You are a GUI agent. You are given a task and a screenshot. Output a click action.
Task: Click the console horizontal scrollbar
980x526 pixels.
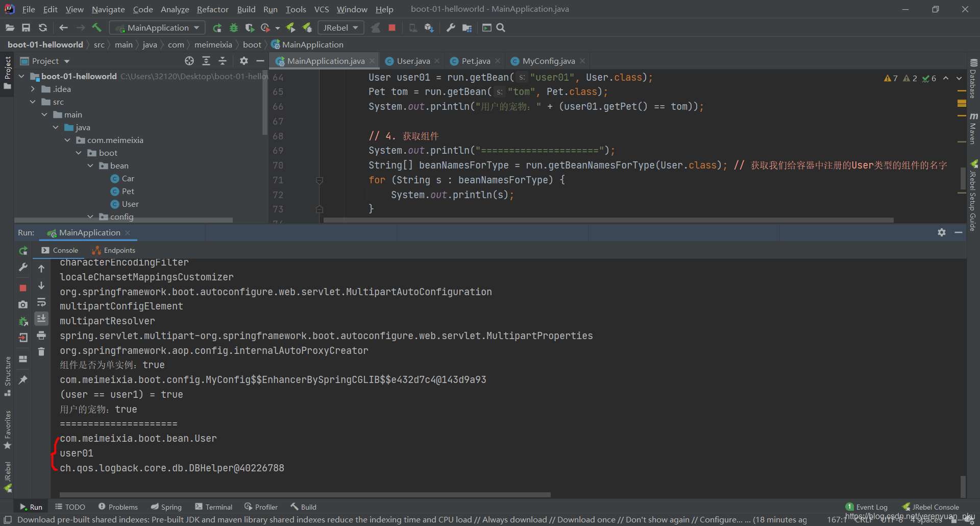pos(305,495)
